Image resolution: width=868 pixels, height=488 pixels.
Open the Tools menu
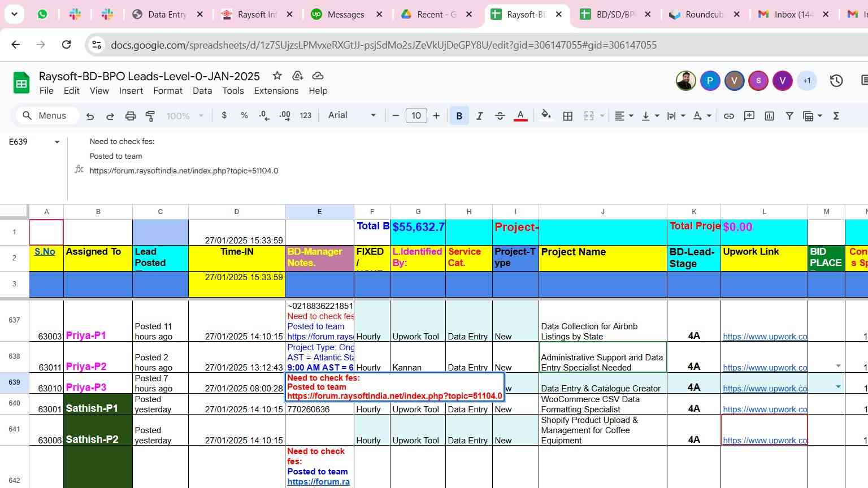233,91
